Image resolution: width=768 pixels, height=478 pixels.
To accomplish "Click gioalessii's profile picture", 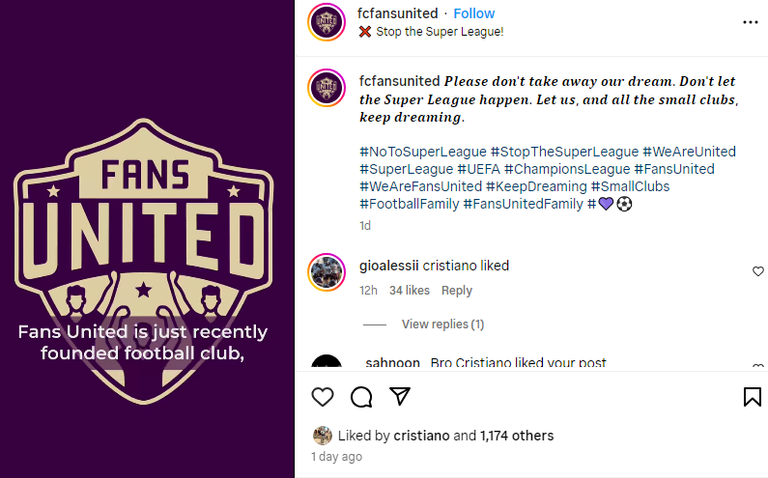I will [x=327, y=273].
